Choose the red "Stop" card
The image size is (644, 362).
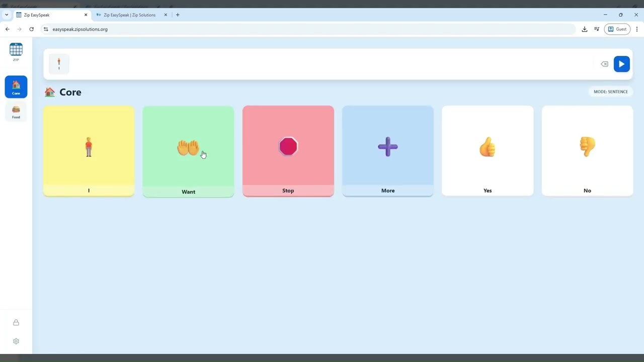click(x=288, y=151)
